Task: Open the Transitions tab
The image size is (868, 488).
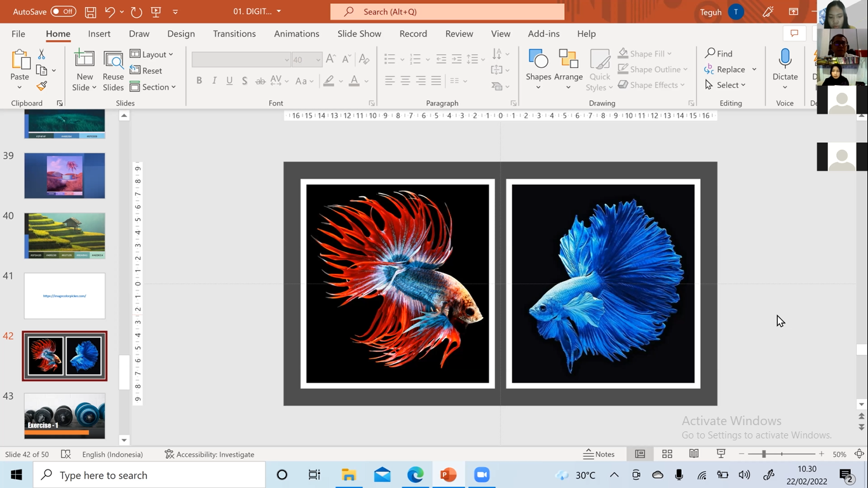Action: point(234,34)
